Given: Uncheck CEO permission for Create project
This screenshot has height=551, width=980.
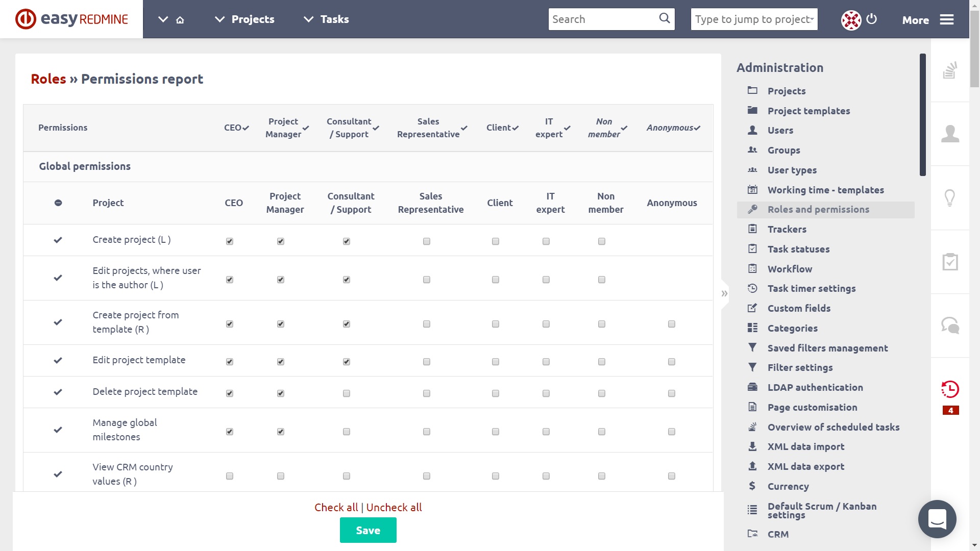Looking at the screenshot, I should [229, 241].
